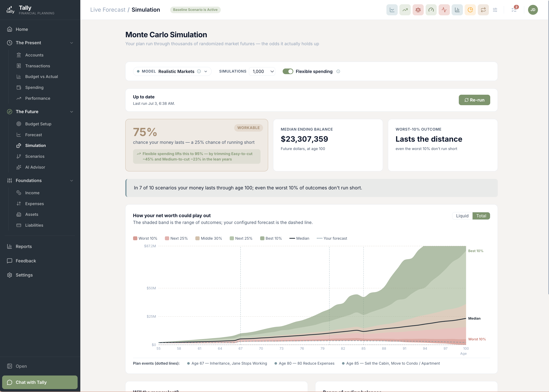
Task: Click the orange pie chart toolbar icon
Action: [x=470, y=10]
